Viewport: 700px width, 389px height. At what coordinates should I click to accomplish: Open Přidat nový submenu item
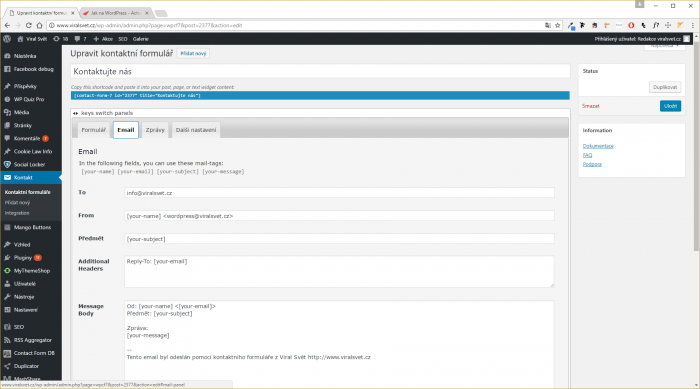(x=17, y=203)
